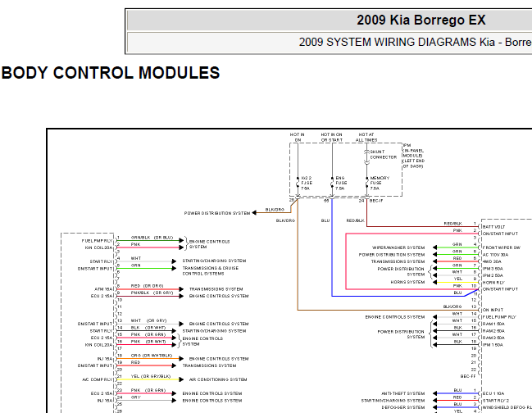Click the "MEMORY FUSE 7.5A" label
The height and width of the screenshot is (413, 532).
380,183
